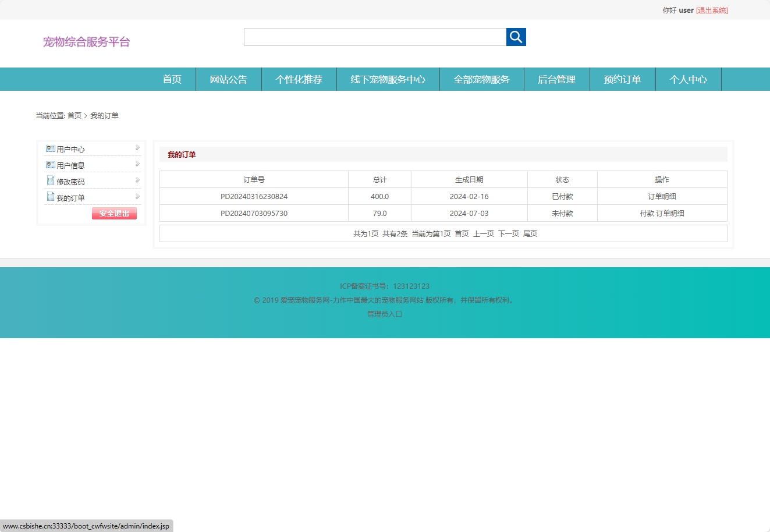Click the 管理员入口 footer link
The height and width of the screenshot is (532, 770).
tap(385, 314)
